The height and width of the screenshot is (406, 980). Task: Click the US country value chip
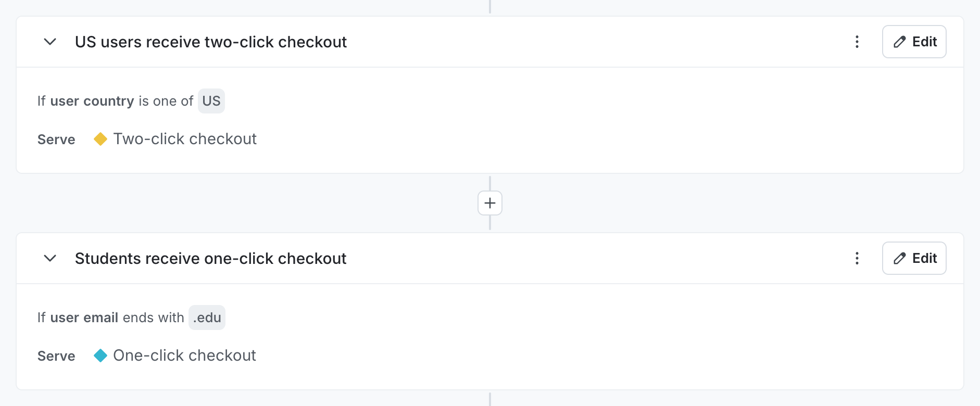pos(211,100)
